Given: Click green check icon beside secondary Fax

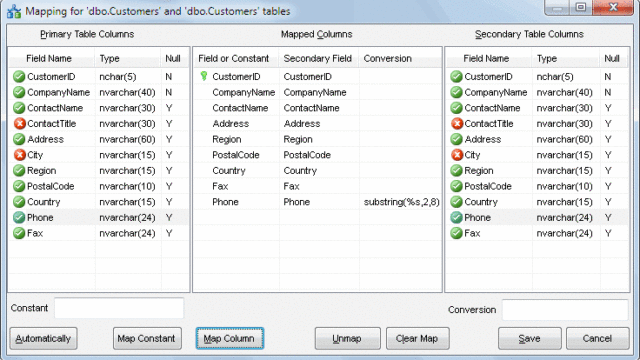Looking at the screenshot, I should [x=456, y=233].
